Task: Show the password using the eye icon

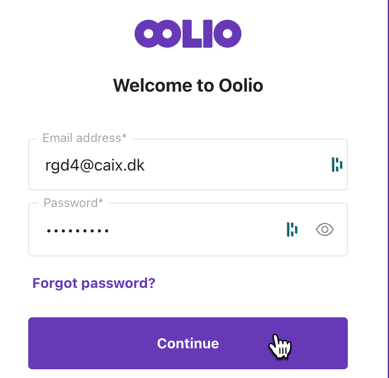Action: click(325, 230)
